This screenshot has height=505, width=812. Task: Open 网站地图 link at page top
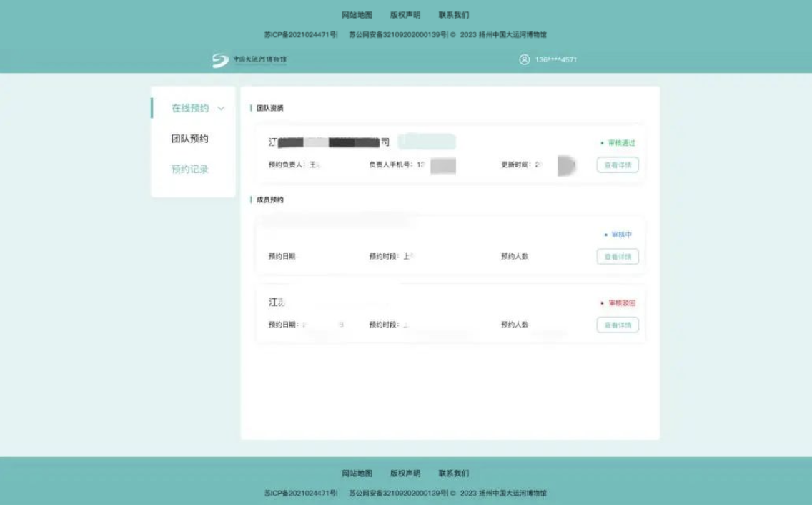point(357,15)
